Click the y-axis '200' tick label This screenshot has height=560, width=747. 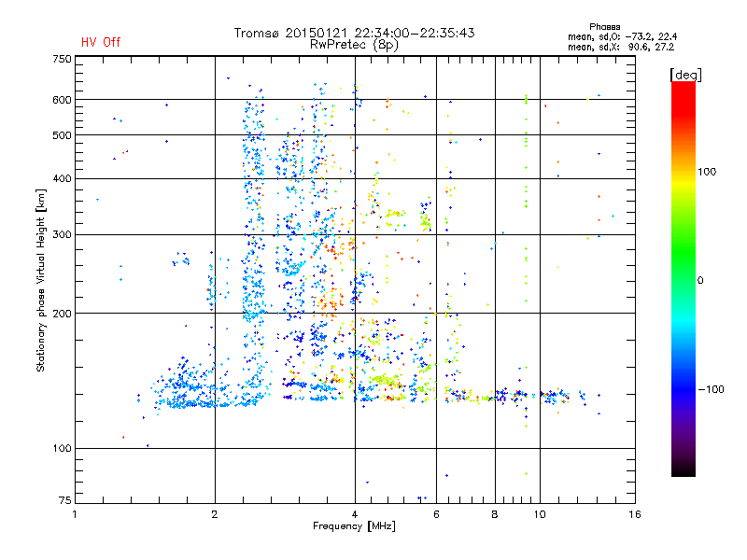point(63,314)
